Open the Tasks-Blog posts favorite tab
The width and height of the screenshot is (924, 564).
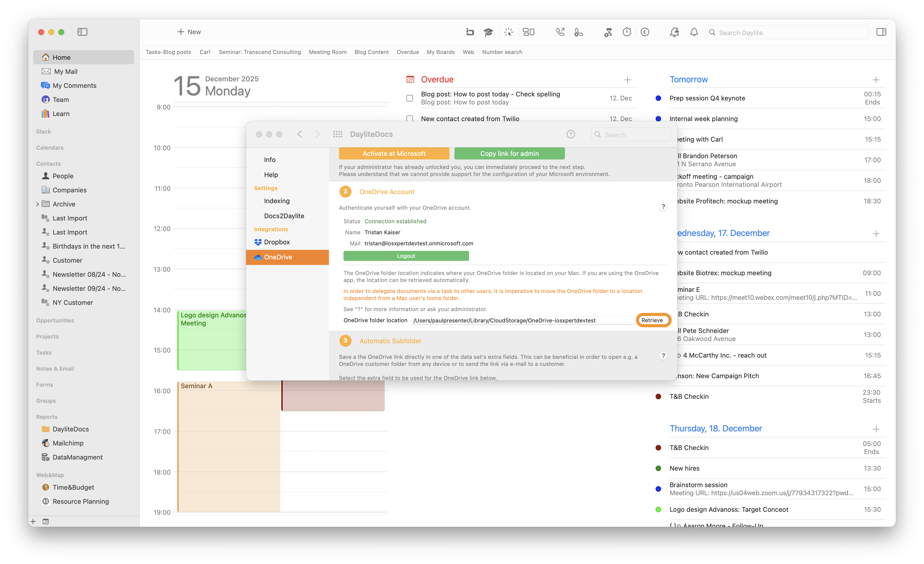pyautogui.click(x=168, y=52)
